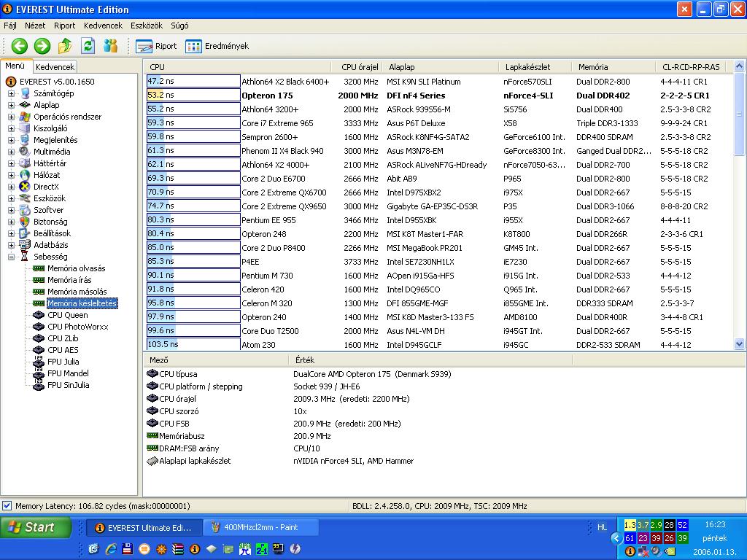Click the results list scrollbar down arrow

(x=740, y=343)
